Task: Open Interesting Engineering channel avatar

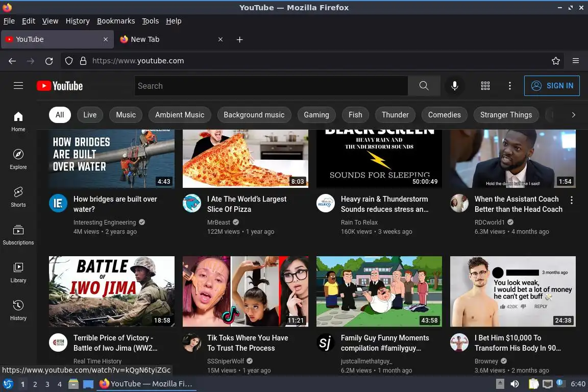Action: (x=58, y=203)
